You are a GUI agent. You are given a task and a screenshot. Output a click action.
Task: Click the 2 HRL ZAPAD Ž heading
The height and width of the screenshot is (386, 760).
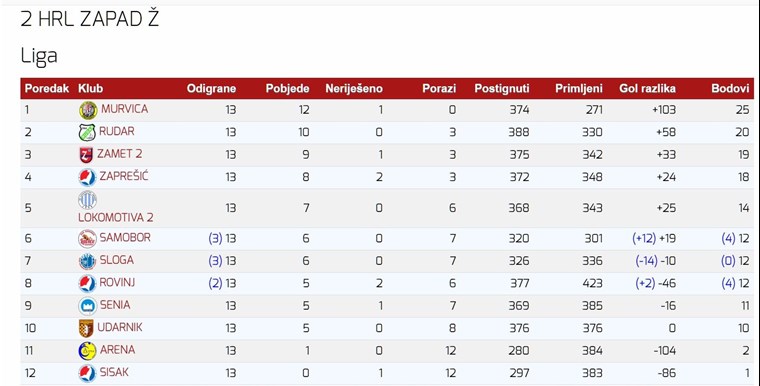coord(90,19)
